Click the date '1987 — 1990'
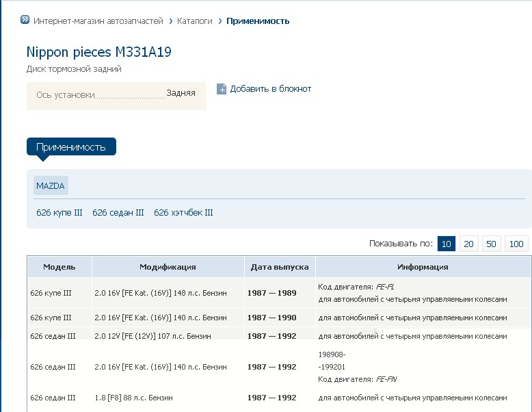The height and width of the screenshot is (412, 532). point(272,318)
